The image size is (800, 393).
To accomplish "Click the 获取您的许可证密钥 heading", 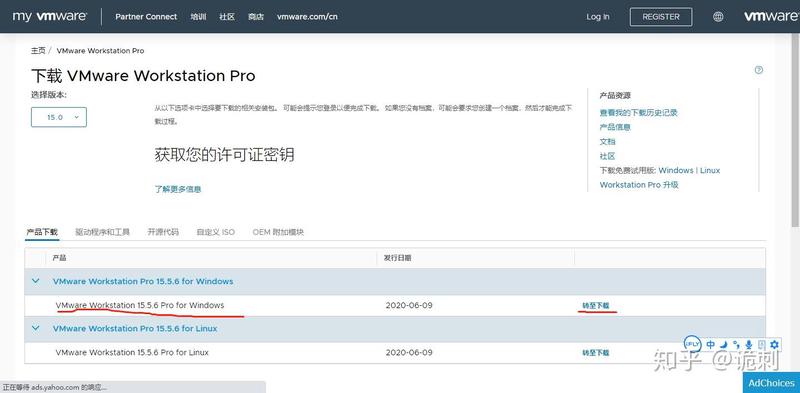I will click(x=224, y=155).
